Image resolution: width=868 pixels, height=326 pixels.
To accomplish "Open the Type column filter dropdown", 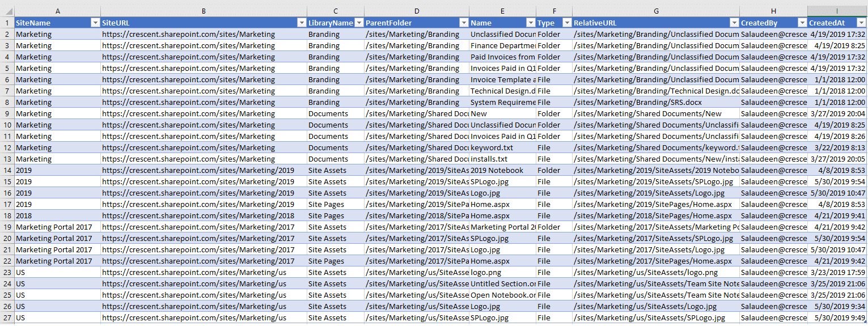I will point(566,23).
